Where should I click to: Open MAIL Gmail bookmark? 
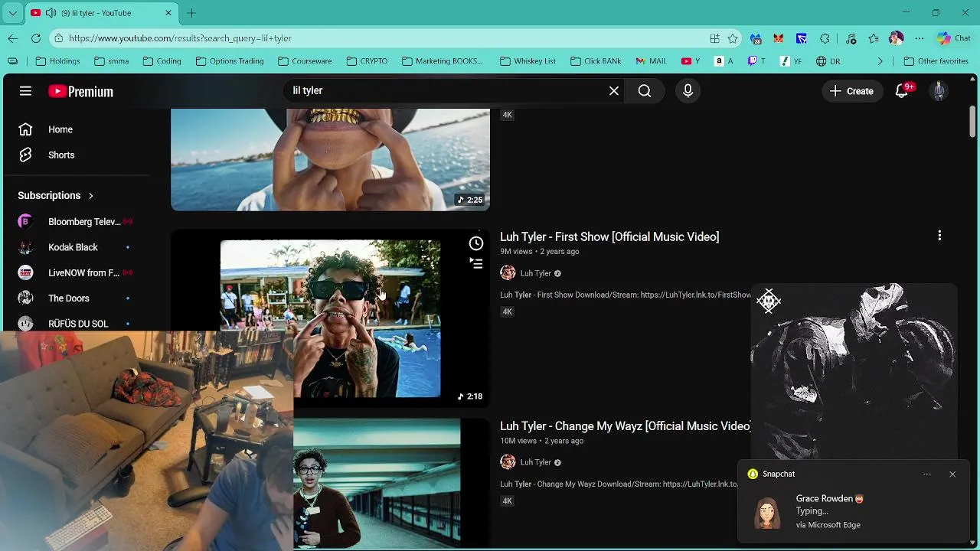651,61
